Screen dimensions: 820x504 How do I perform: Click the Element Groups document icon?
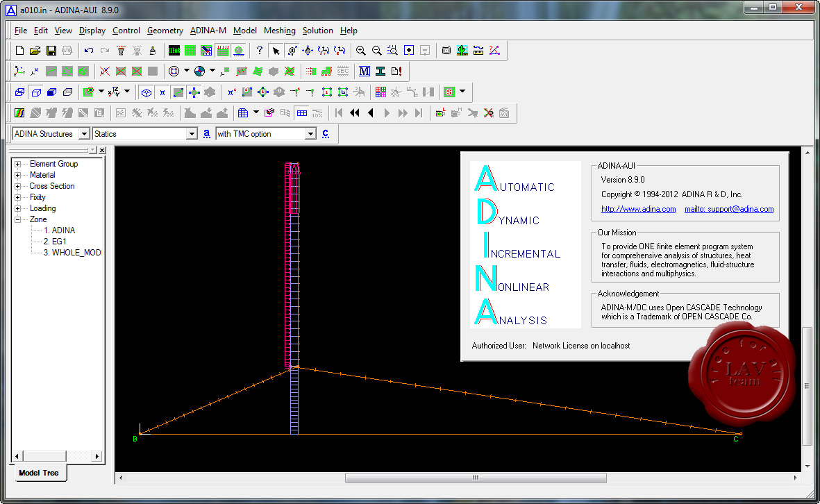point(396,71)
